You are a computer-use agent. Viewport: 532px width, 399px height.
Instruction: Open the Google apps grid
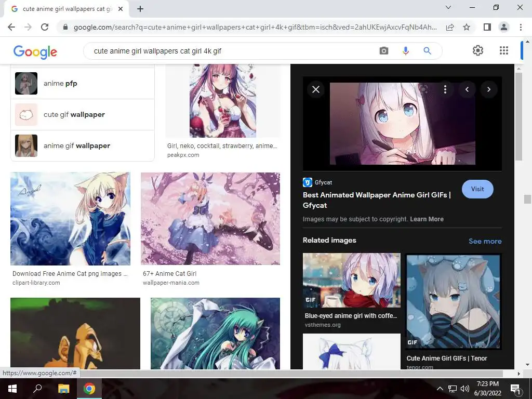click(504, 50)
